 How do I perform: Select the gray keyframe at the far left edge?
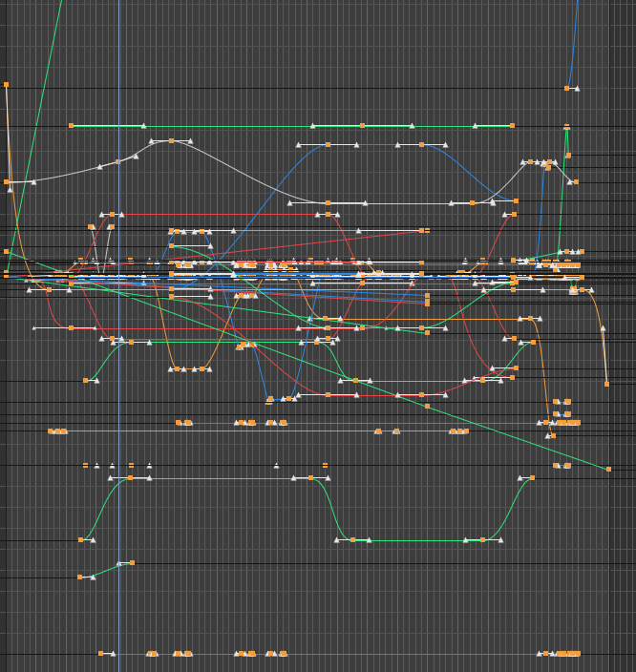pos(6,182)
